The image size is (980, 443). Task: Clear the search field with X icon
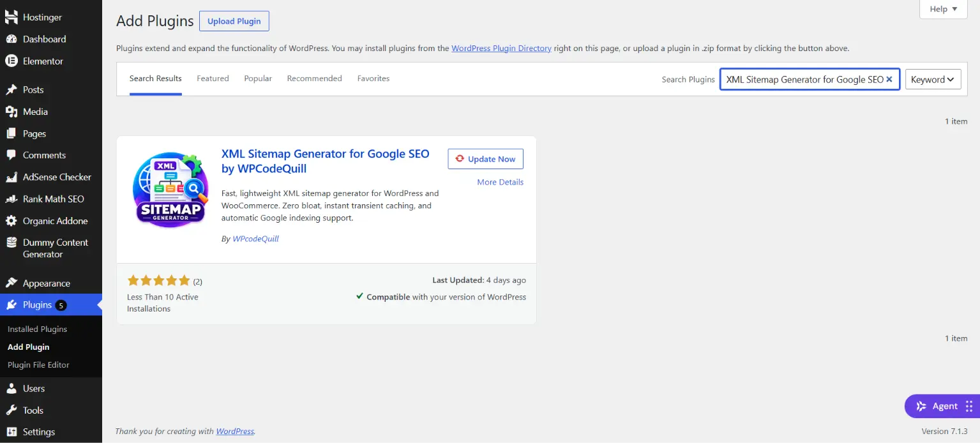click(889, 80)
